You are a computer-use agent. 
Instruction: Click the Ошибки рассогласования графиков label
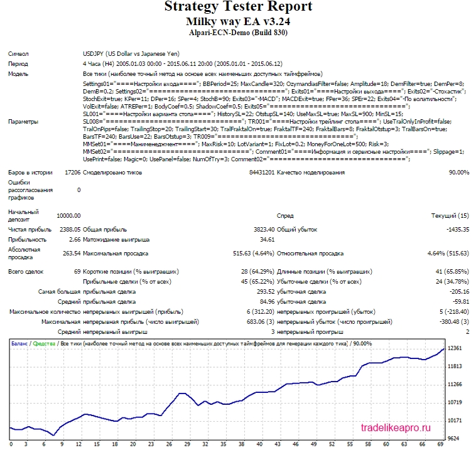[30, 190]
